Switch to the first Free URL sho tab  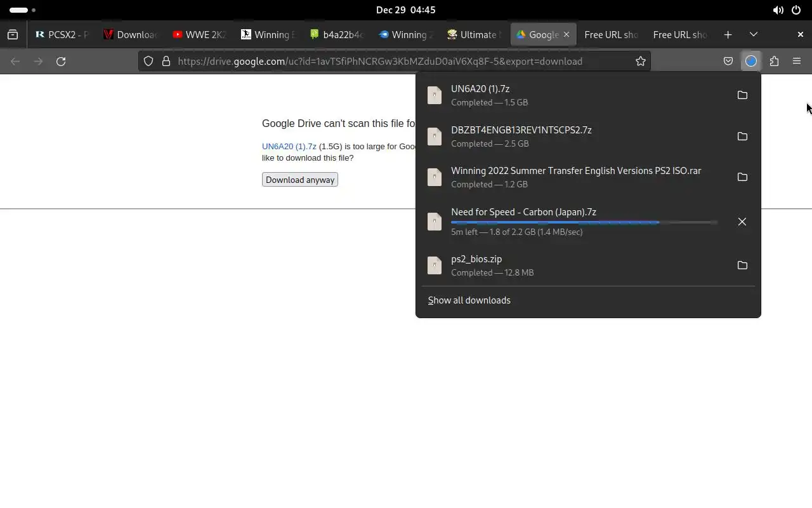tap(612, 35)
